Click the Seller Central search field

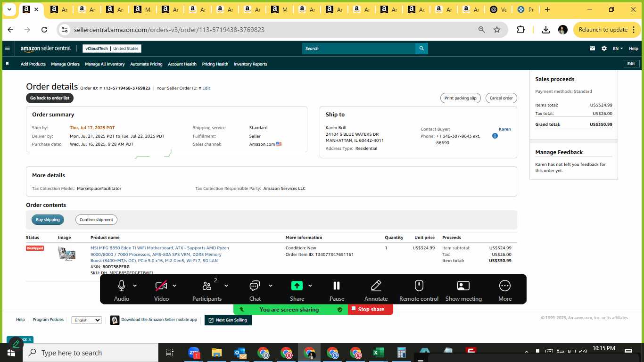click(x=359, y=48)
